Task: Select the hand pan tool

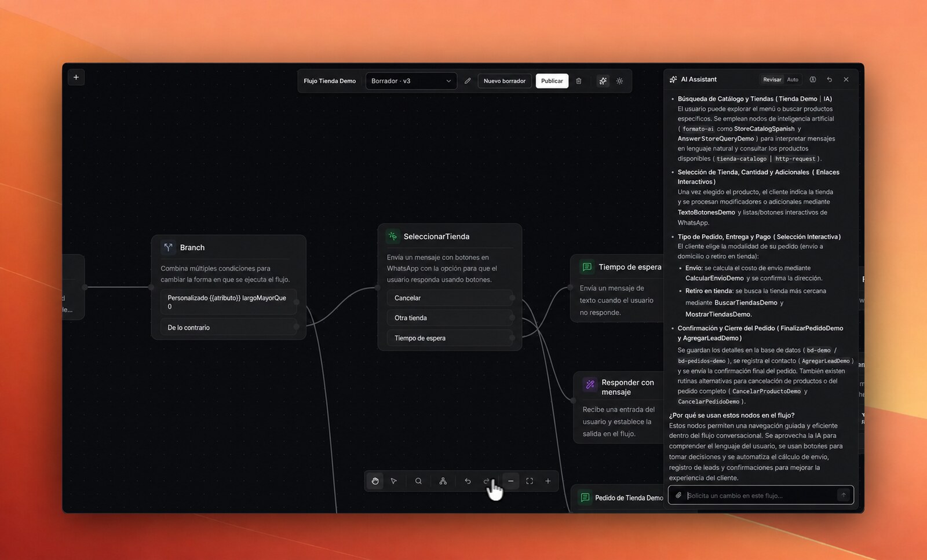Action: point(375,481)
